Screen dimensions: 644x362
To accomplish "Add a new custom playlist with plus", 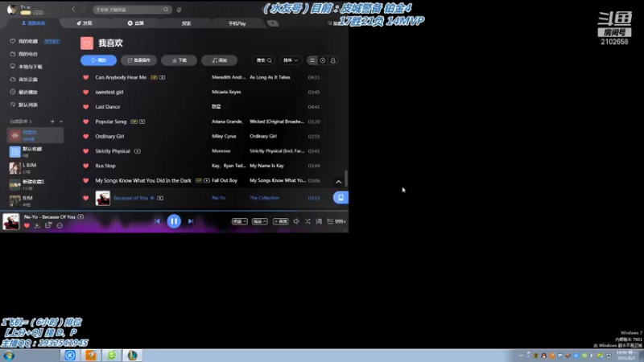I will (52, 121).
